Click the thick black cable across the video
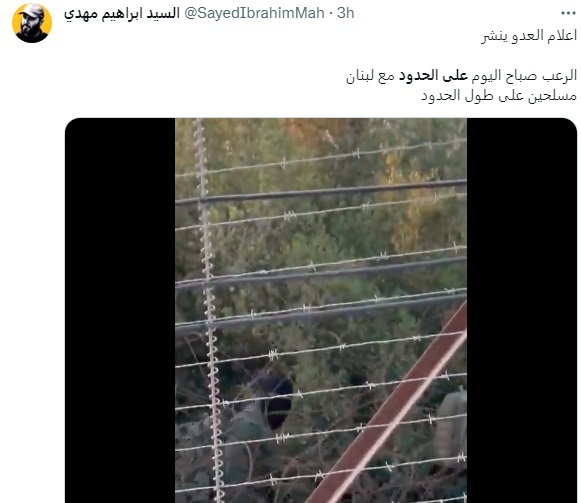 point(321,191)
